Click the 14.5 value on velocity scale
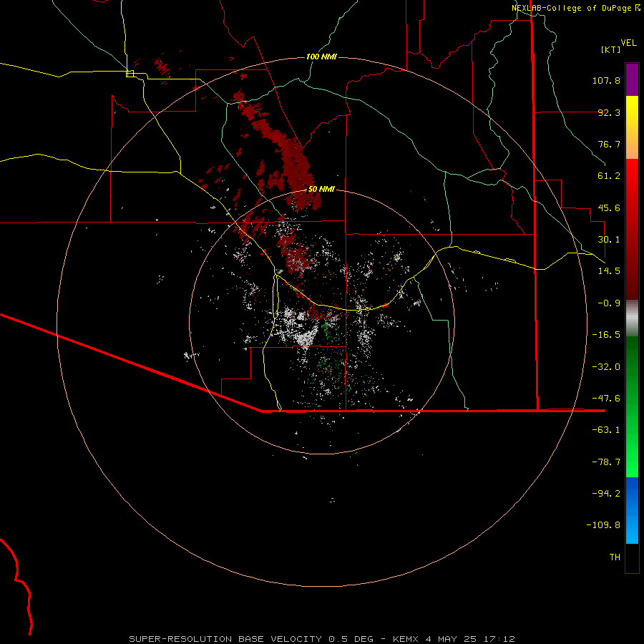 click(609, 271)
